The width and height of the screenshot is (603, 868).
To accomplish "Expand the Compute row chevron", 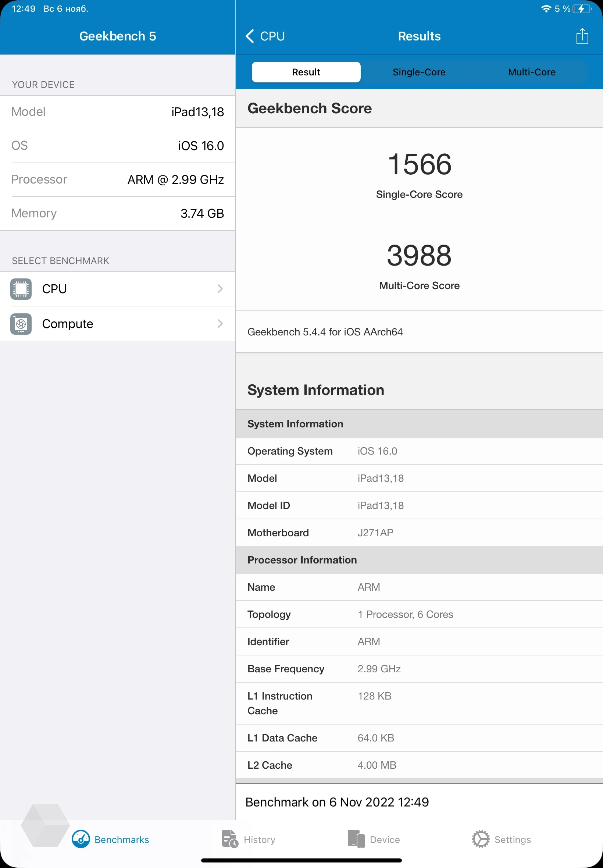I will pos(220,324).
